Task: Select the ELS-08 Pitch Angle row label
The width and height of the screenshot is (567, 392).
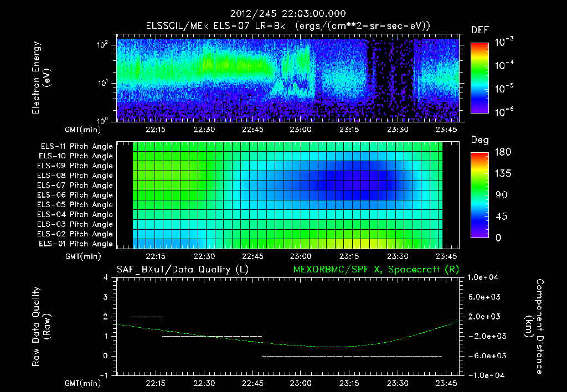Action: click(75, 176)
